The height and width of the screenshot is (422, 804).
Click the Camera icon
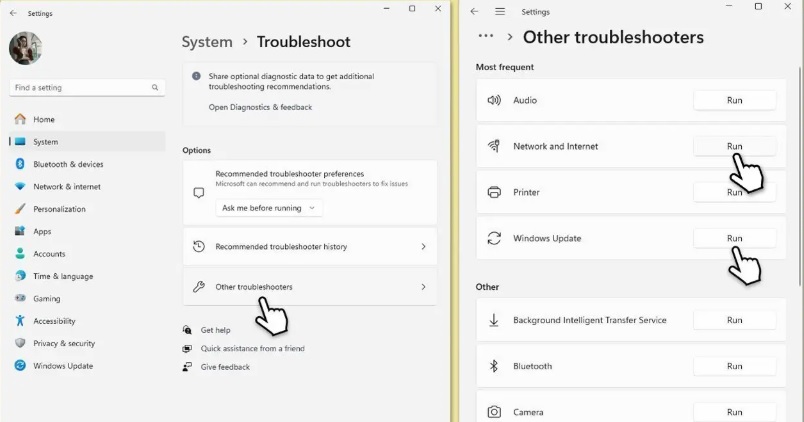[494, 412]
